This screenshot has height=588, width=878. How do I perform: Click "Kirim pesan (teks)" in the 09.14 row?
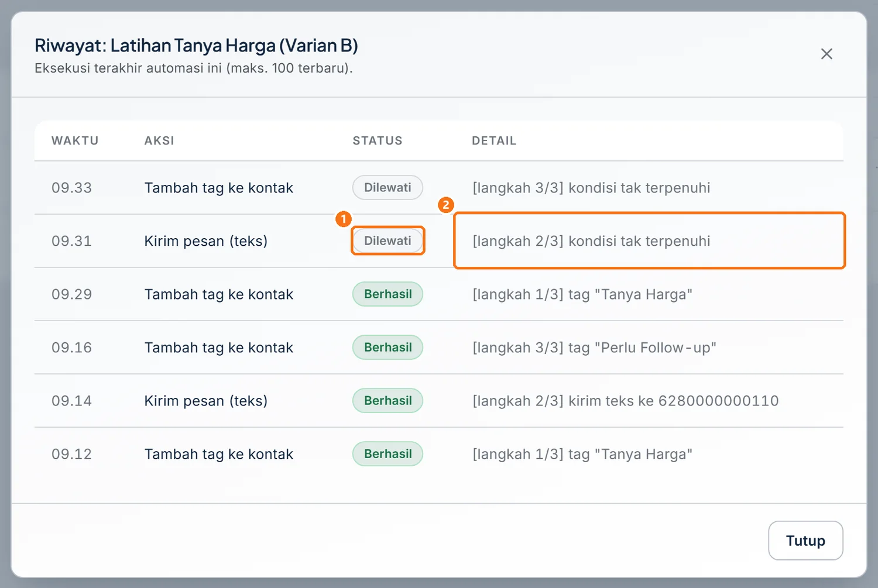206,401
